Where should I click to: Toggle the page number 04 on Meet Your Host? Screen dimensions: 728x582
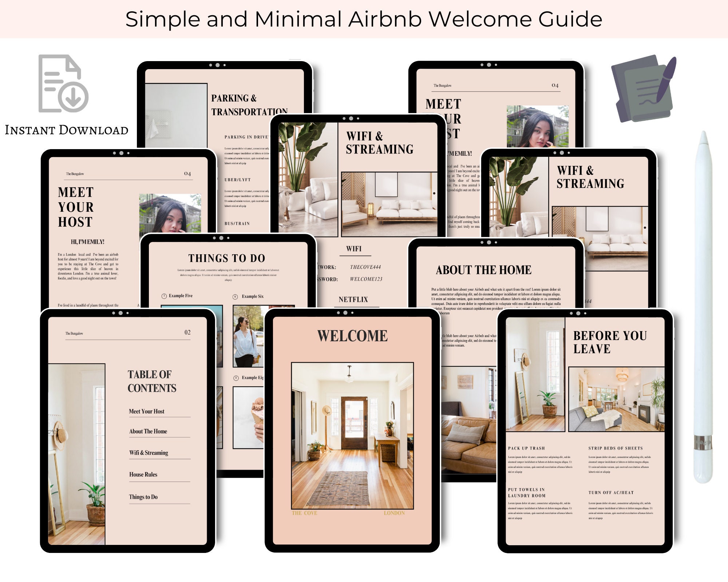(187, 174)
